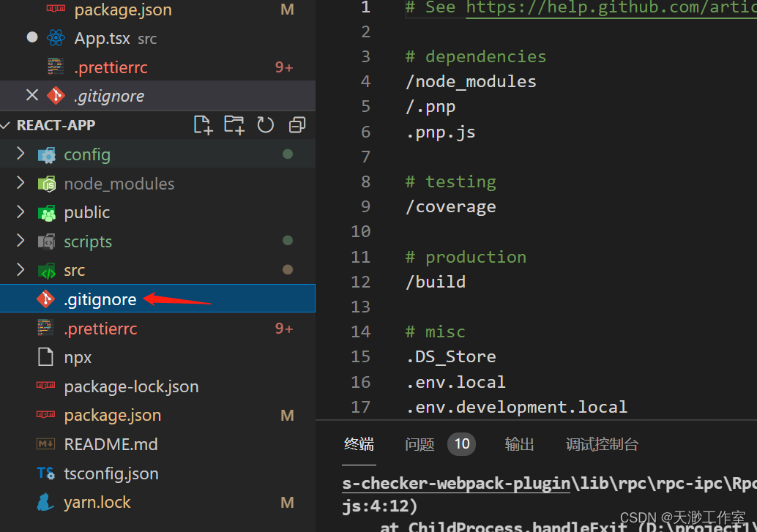Click the config folder gear icon
Image resolution: width=757 pixels, height=532 pixels.
point(47,155)
